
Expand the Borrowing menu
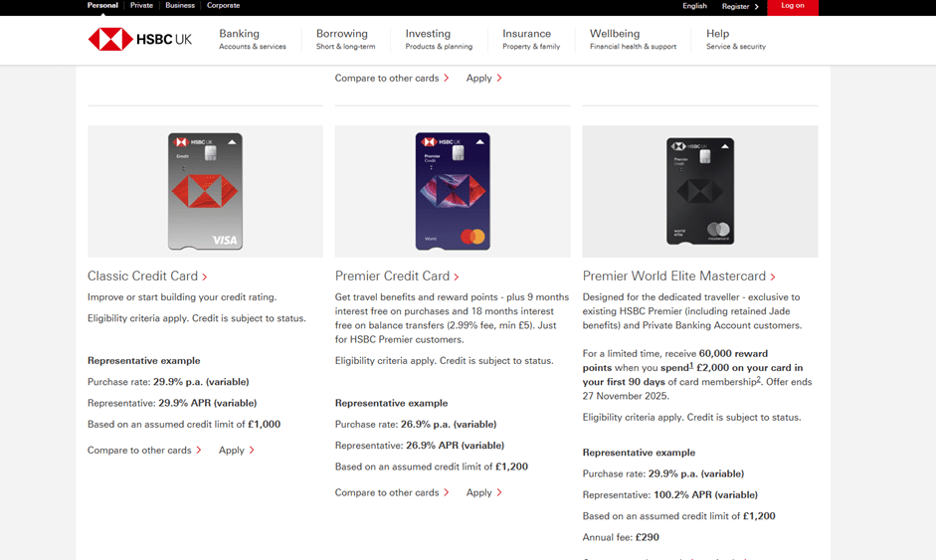(x=345, y=40)
